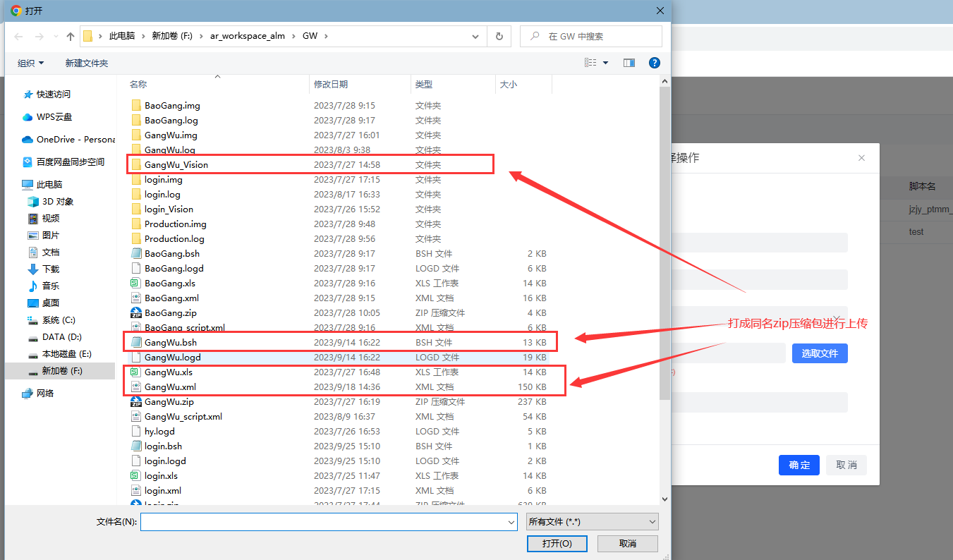Click the change view layout icon
Viewport: 953px width, 560px height.
point(590,63)
